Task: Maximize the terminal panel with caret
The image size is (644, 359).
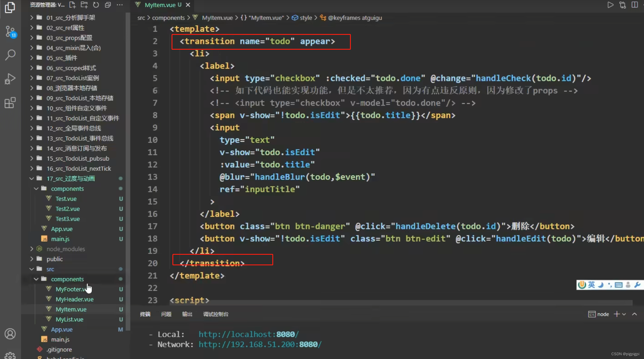Action: pos(634,314)
